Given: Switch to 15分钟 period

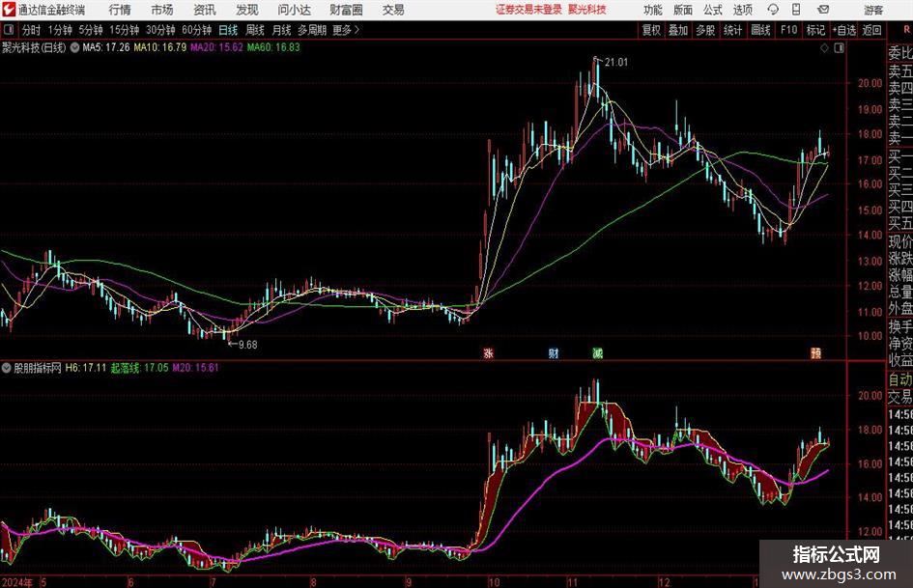Looking at the screenshot, I should click(124, 30).
